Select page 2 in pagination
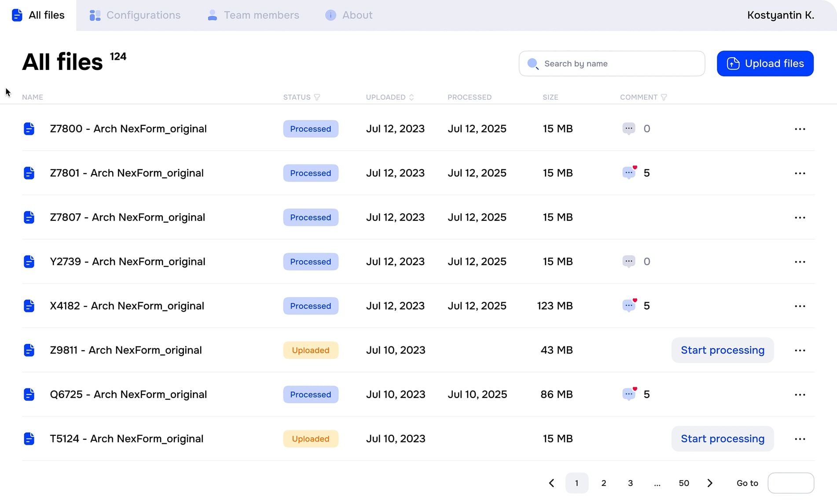Screen dimensions: 837x504 (603, 483)
